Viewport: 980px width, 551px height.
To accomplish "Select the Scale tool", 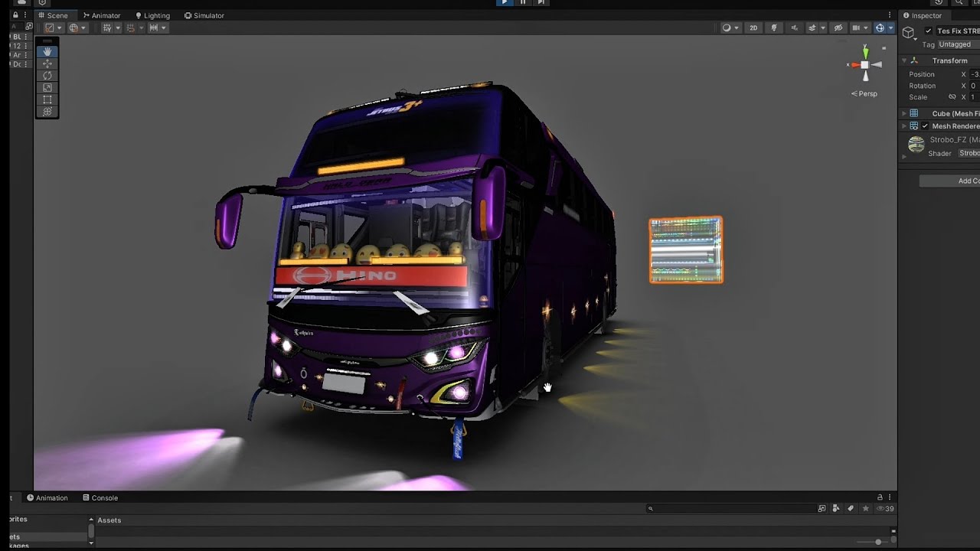I will [47, 88].
